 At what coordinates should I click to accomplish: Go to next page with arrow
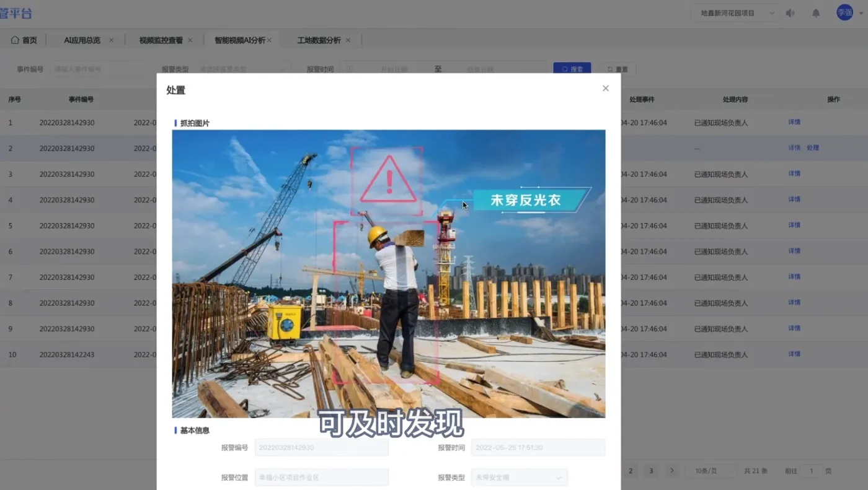(x=671, y=471)
